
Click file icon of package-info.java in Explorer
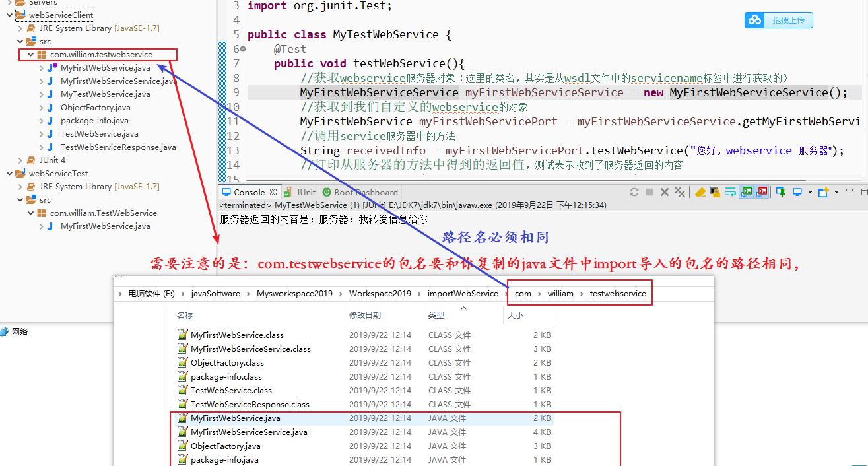(x=183, y=459)
